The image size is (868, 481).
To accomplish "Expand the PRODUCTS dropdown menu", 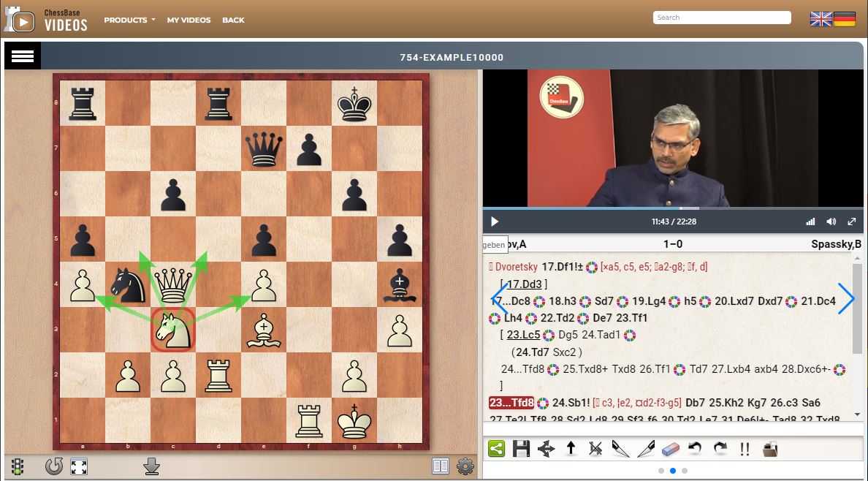I will [129, 20].
